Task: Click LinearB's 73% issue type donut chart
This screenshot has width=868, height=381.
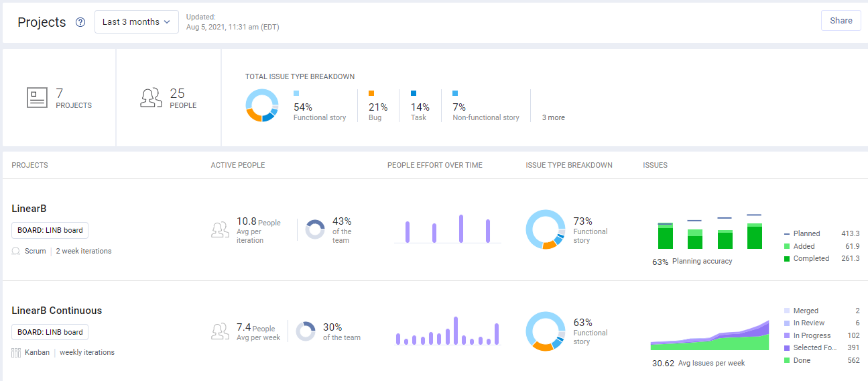Action: (x=546, y=230)
